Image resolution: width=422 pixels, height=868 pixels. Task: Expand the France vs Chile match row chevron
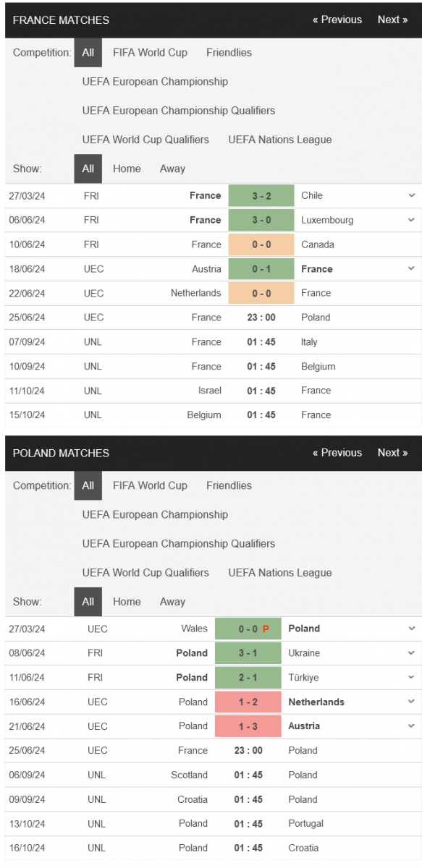point(412,195)
